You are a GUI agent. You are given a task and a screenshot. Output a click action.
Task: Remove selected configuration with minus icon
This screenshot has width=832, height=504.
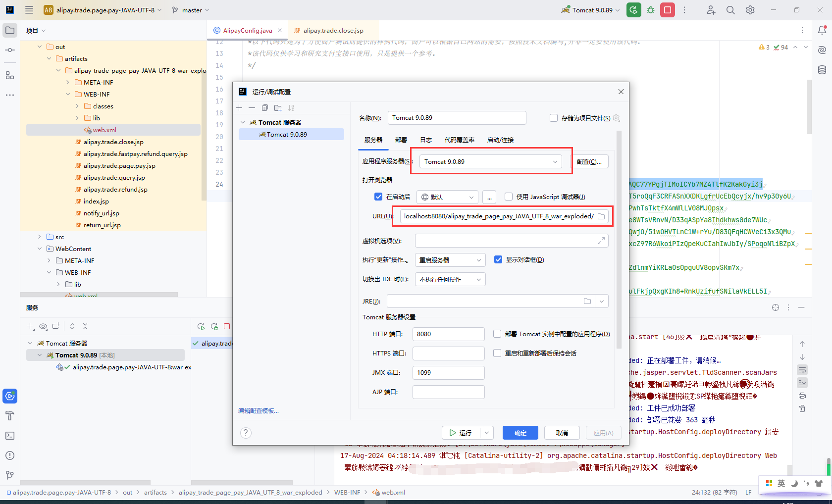tap(252, 108)
